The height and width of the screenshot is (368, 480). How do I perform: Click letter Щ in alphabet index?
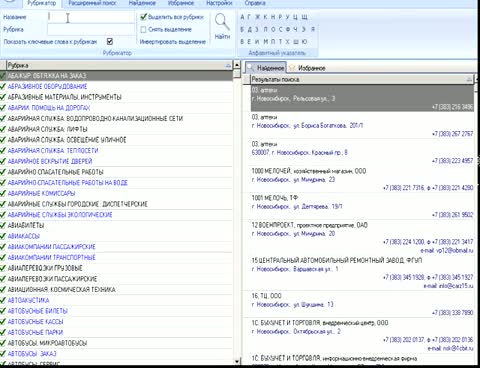click(305, 17)
